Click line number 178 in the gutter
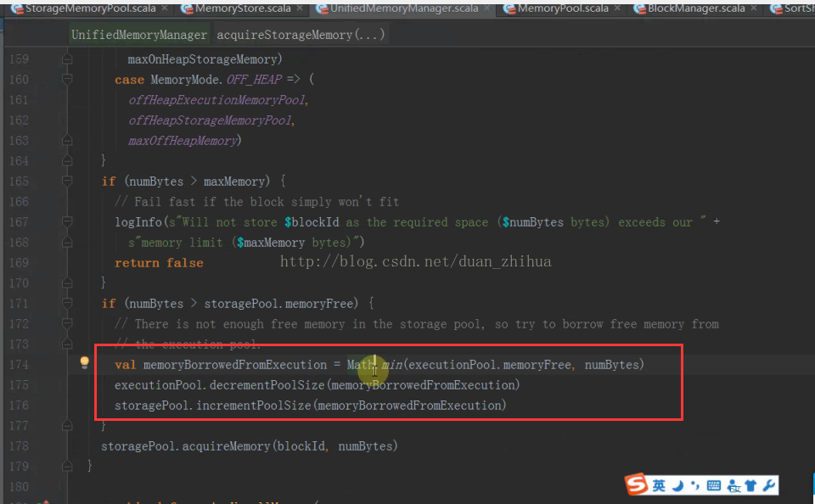Viewport: 815px width, 504px height. point(20,445)
